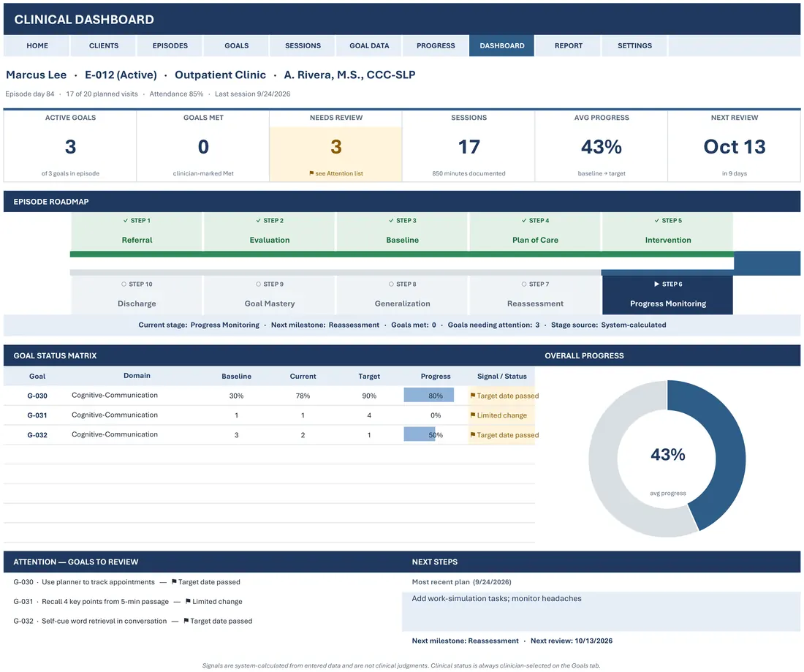
Task: View the PROGRESS tab
Action: [436, 45]
